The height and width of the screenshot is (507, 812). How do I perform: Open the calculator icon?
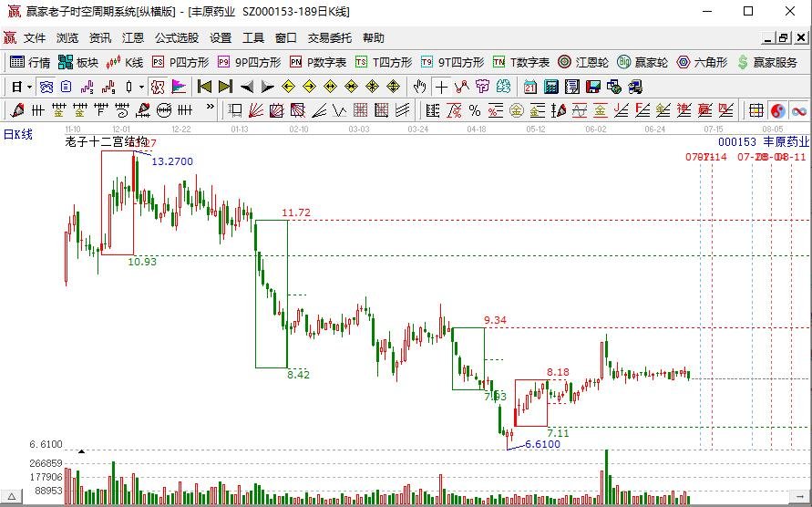551,87
